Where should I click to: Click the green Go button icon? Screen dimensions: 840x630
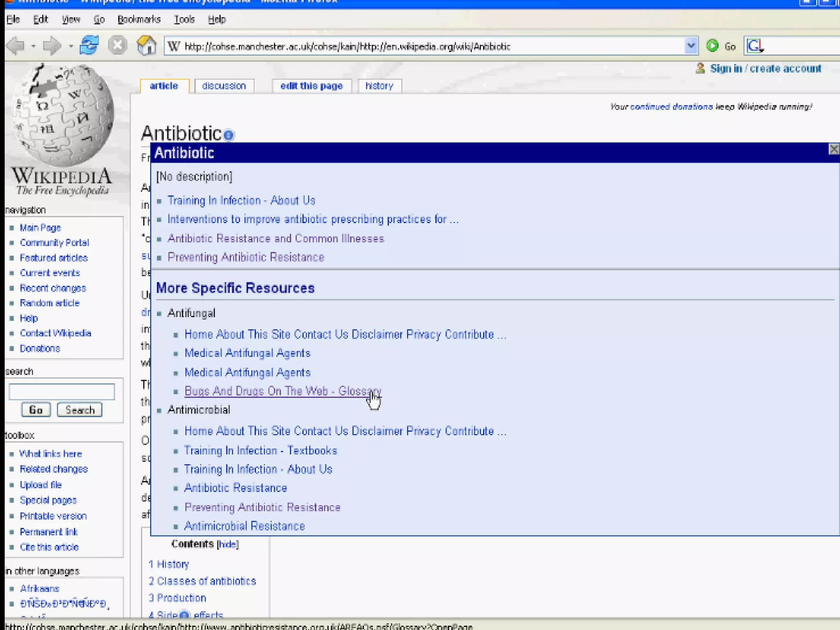712,46
